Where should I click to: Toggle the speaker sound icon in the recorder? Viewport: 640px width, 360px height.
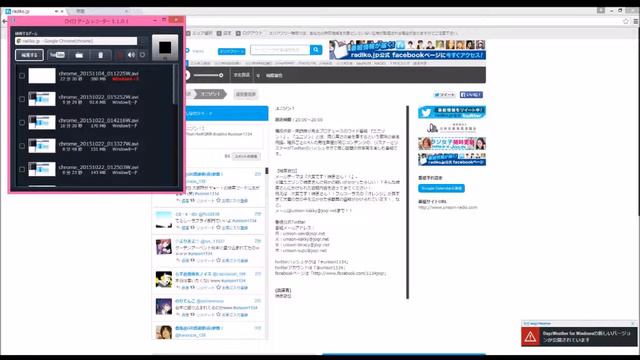point(131,55)
